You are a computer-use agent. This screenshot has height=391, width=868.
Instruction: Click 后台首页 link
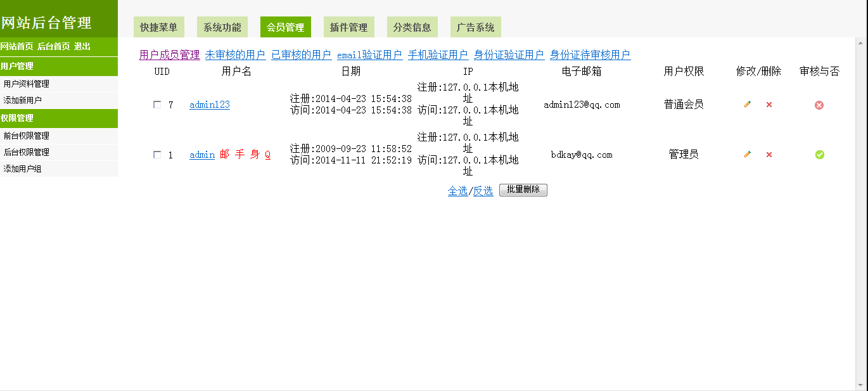click(x=54, y=47)
